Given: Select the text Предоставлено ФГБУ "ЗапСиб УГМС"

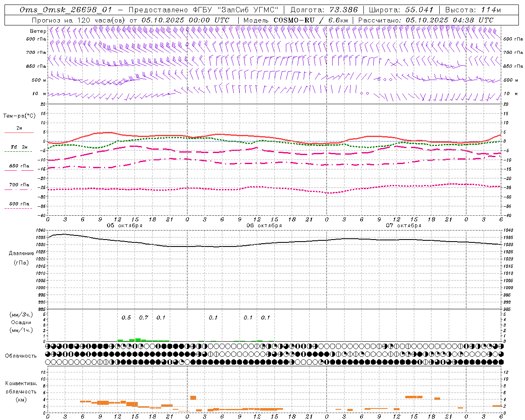Looking at the screenshot, I should (203, 10).
